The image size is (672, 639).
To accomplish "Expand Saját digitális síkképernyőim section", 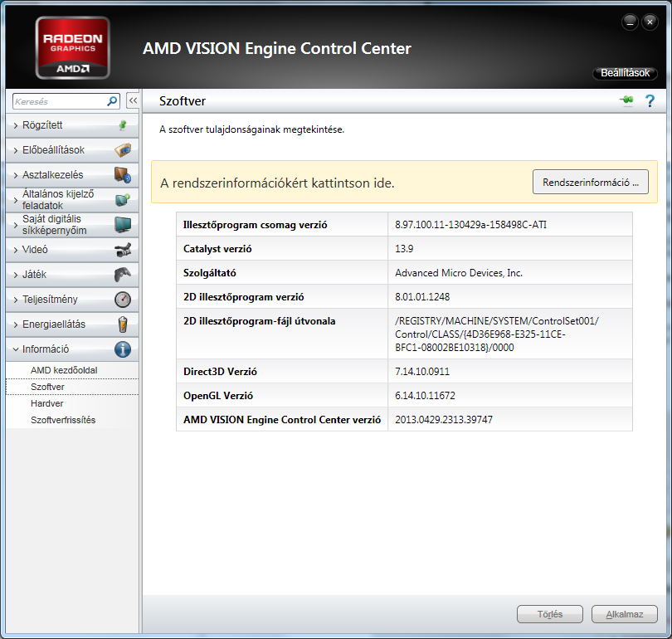I will pyautogui.click(x=72, y=225).
